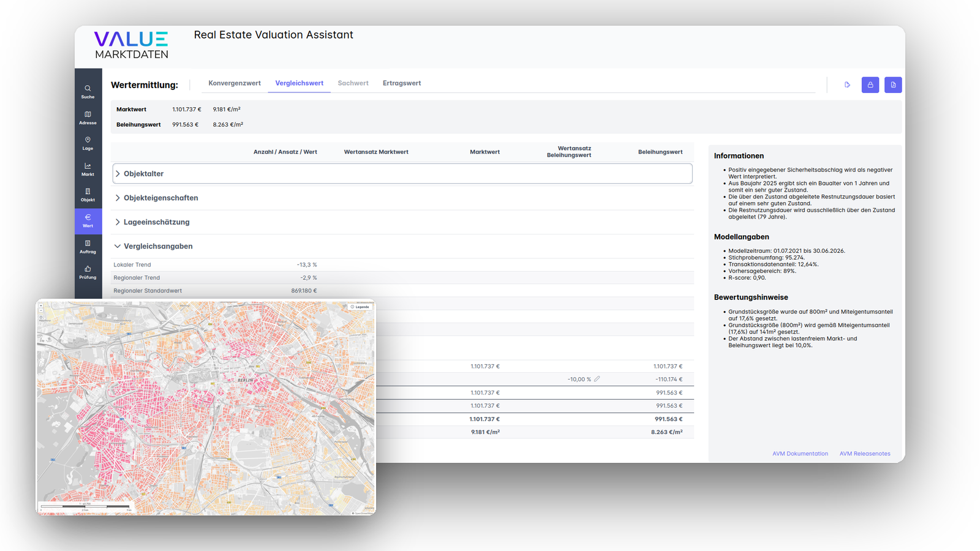Click the Modellangaben heading

[742, 237]
